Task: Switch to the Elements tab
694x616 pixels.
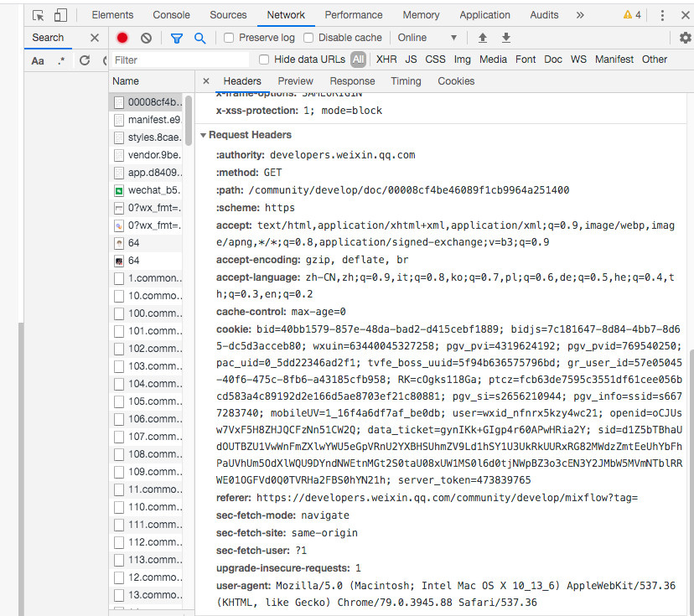Action: pos(112,15)
